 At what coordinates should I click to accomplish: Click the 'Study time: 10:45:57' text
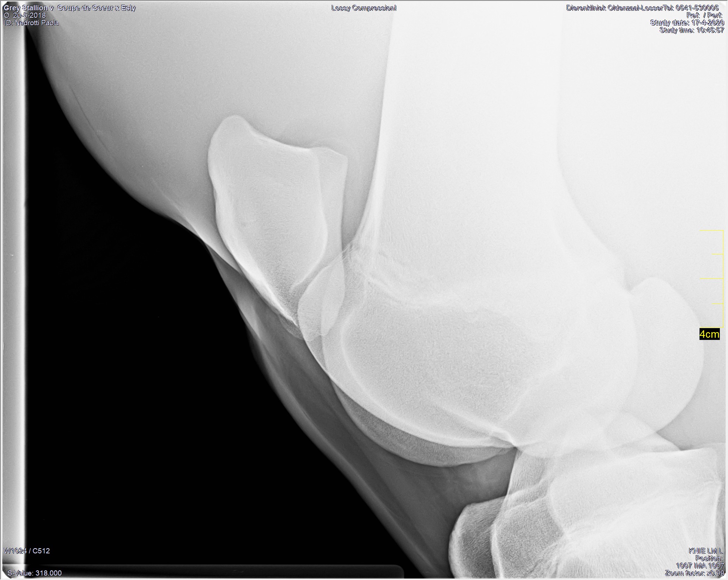tap(691, 30)
